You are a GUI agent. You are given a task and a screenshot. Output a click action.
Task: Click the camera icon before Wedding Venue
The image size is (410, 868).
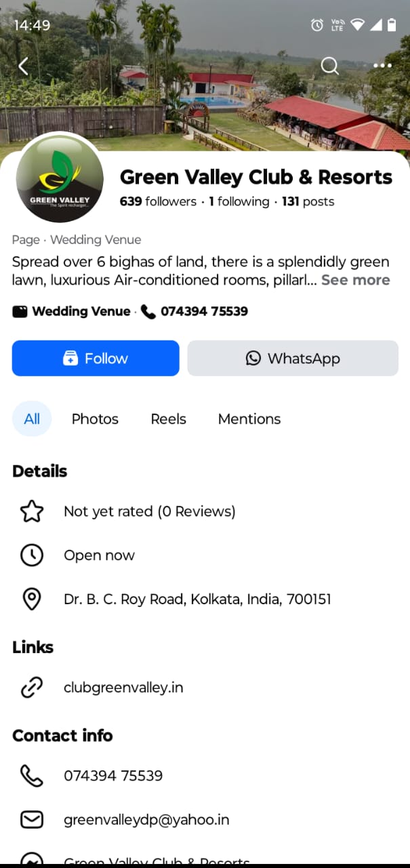pos(18,311)
